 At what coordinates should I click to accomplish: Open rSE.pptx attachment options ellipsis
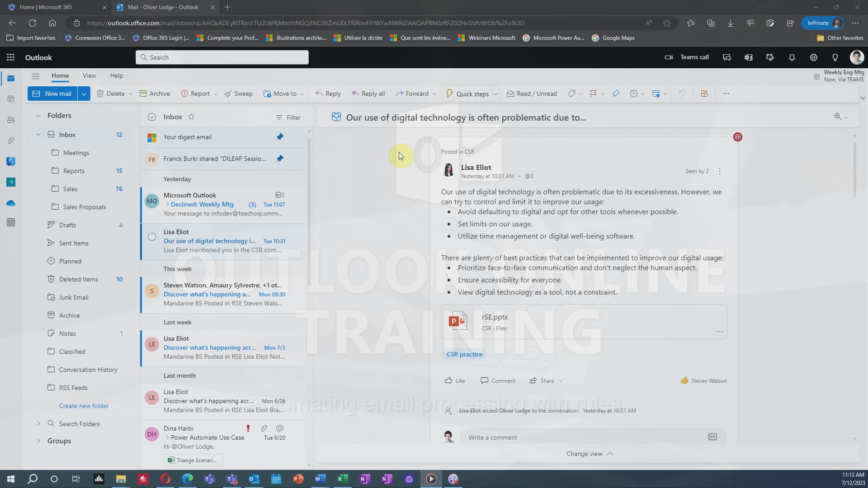[x=719, y=332]
